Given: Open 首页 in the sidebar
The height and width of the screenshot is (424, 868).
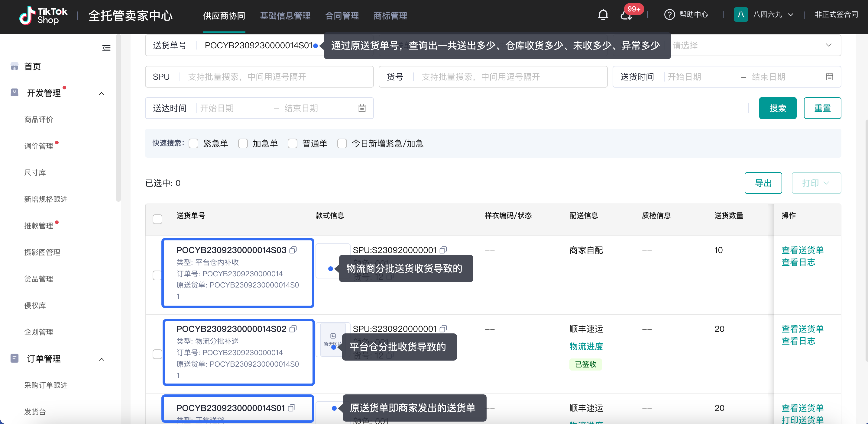Looking at the screenshot, I should coord(32,66).
